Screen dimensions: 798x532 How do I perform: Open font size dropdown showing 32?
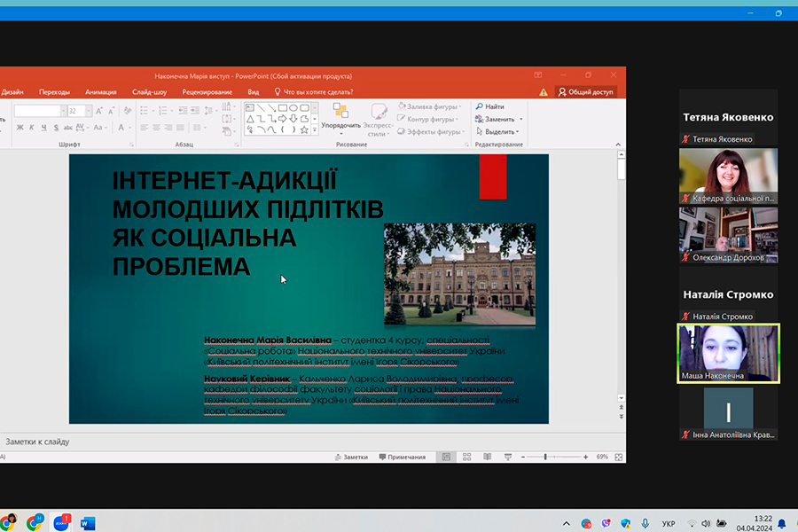87,111
